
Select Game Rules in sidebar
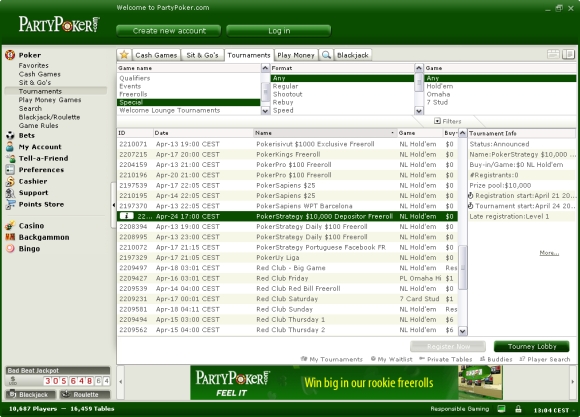(38, 125)
